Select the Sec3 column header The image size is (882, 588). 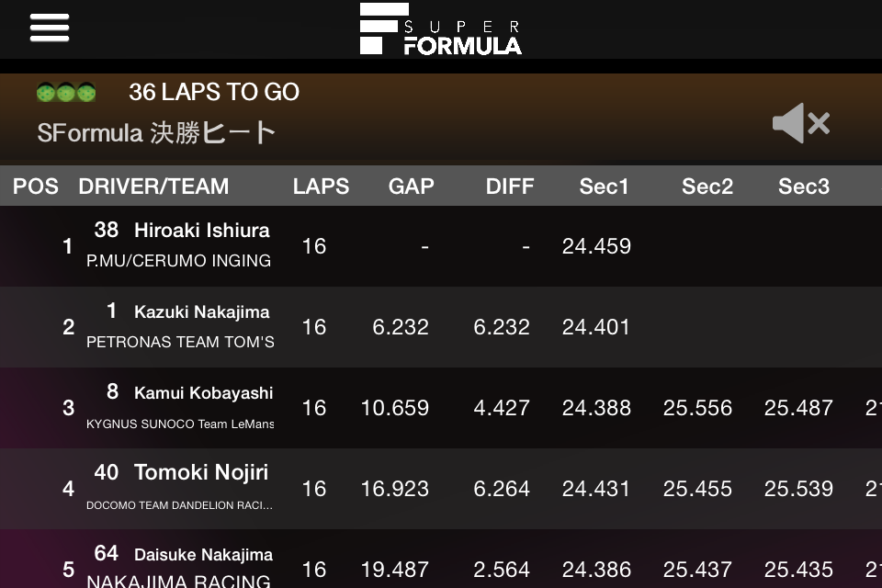[804, 187]
